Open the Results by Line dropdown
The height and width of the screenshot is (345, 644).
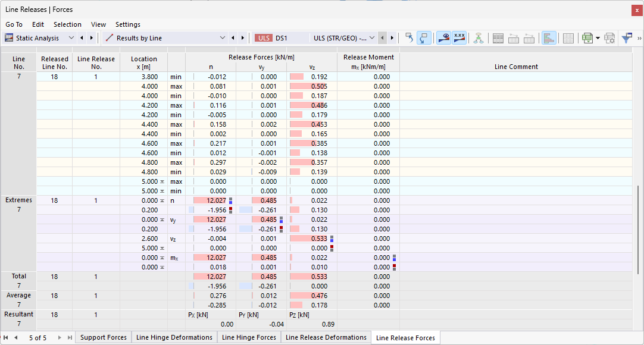tap(165, 38)
